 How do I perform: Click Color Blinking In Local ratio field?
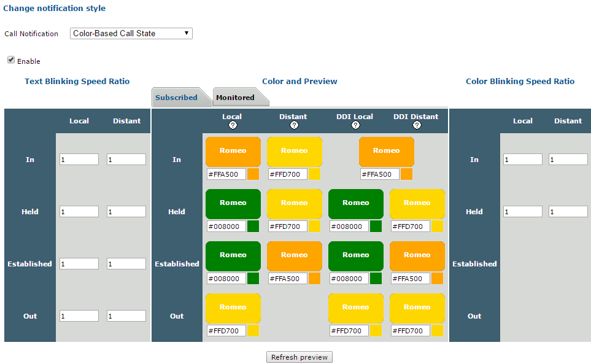point(523,160)
